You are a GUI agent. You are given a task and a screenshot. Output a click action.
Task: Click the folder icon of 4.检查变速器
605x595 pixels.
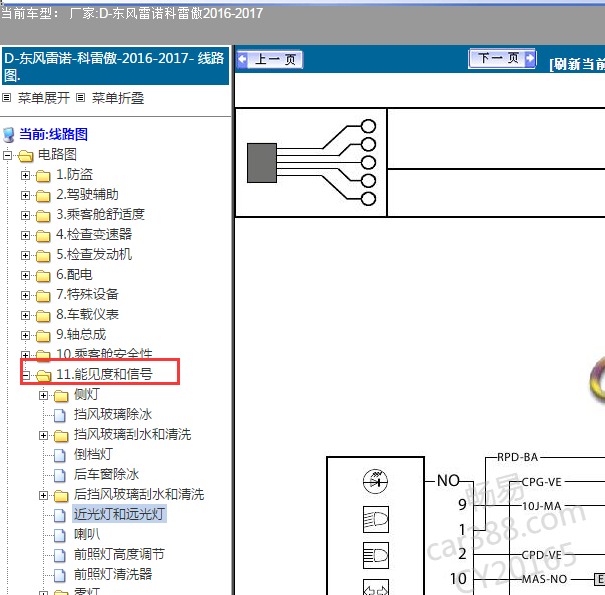43,236
